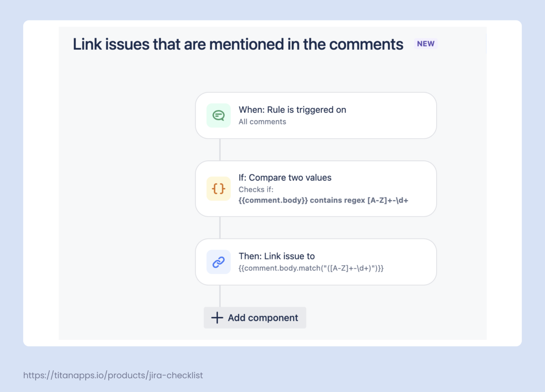The height and width of the screenshot is (392, 545).
Task: Click the blue chain link action icon
Action: pyautogui.click(x=219, y=262)
